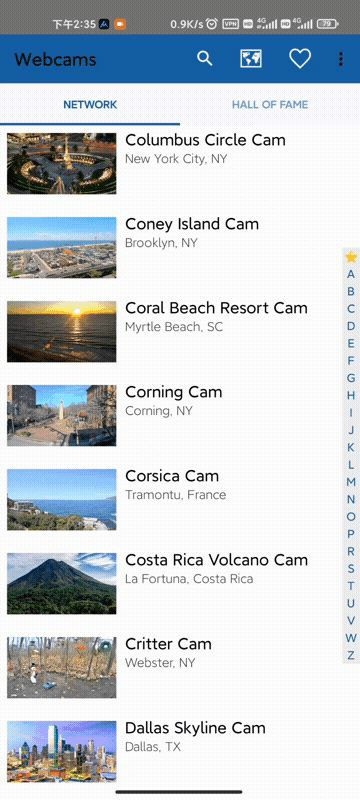Screen dimensions: 360x800
Task: Show favorites with the heart icon
Action: tap(300, 59)
